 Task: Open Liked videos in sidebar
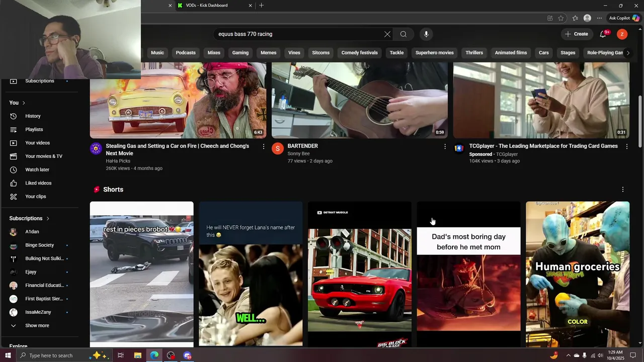tap(39, 183)
